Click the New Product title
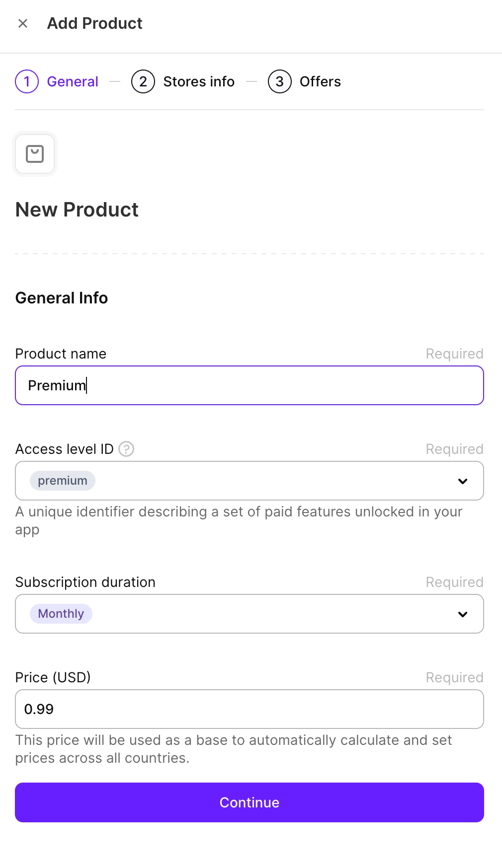The height and width of the screenshot is (868, 502). point(77,209)
